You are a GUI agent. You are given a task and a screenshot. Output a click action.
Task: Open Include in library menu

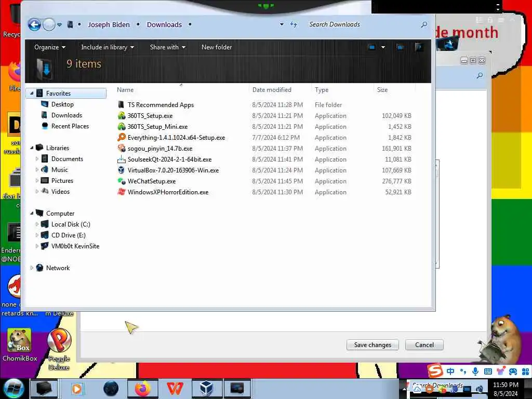coord(108,47)
